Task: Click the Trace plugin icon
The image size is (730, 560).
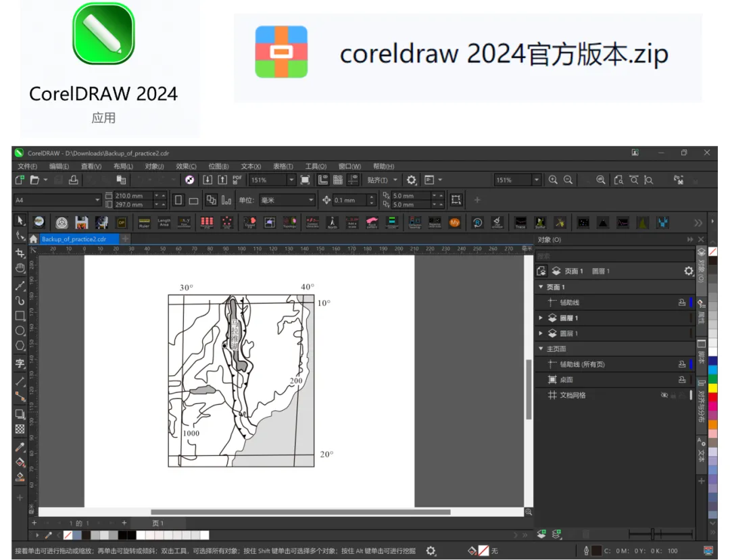Action: tap(520, 223)
